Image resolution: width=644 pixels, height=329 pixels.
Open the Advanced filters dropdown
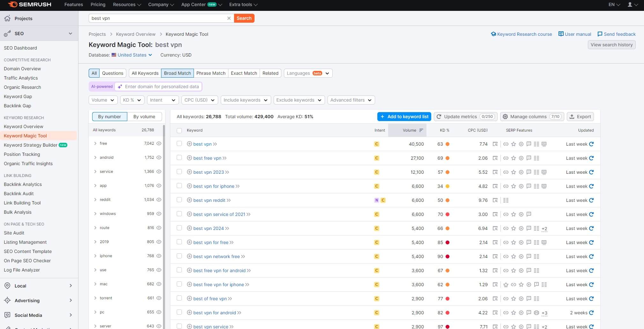pos(351,100)
